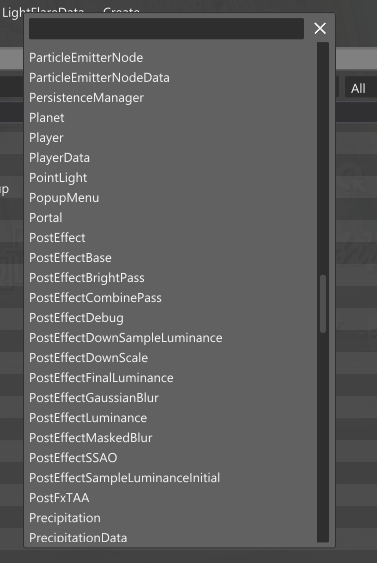
Task: Click the vertical scrollbar thumb
Action: 323,304
